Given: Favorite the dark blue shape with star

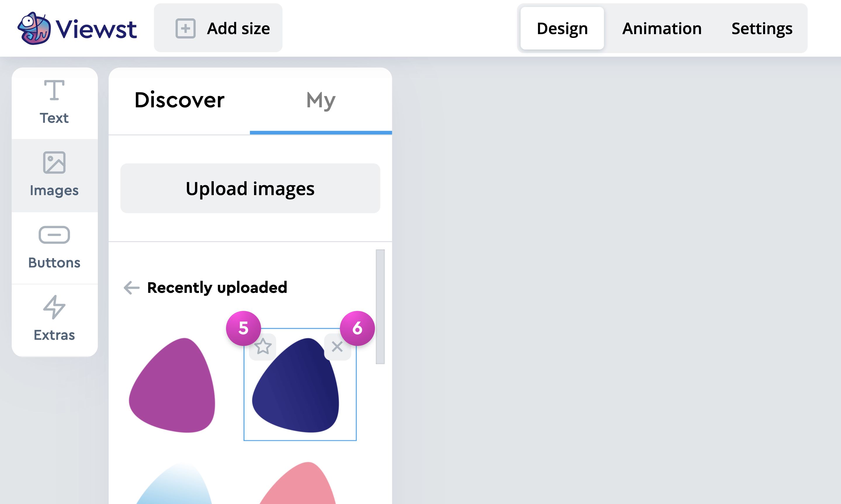Looking at the screenshot, I should click(x=263, y=347).
